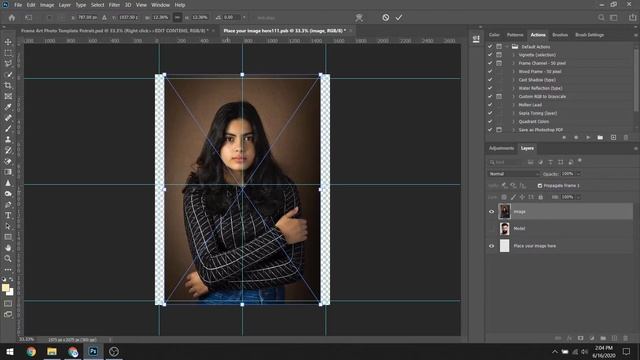Switch to the Frame Art Photo Template document tab

click(115, 31)
